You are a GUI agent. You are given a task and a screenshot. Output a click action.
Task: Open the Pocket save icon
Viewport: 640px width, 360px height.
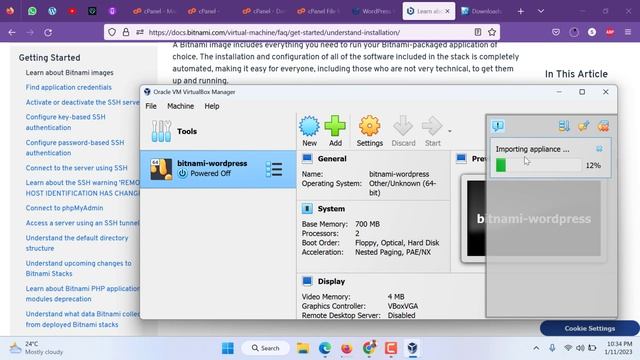(556, 32)
